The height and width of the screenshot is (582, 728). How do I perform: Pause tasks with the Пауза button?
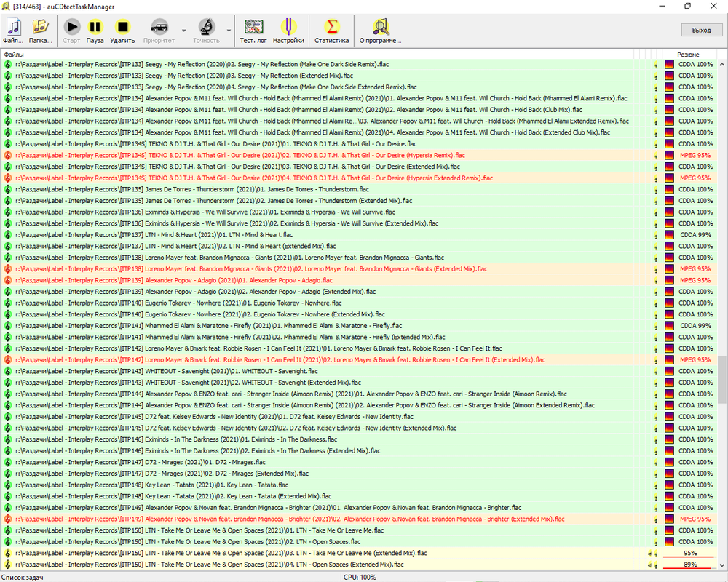[x=95, y=31]
